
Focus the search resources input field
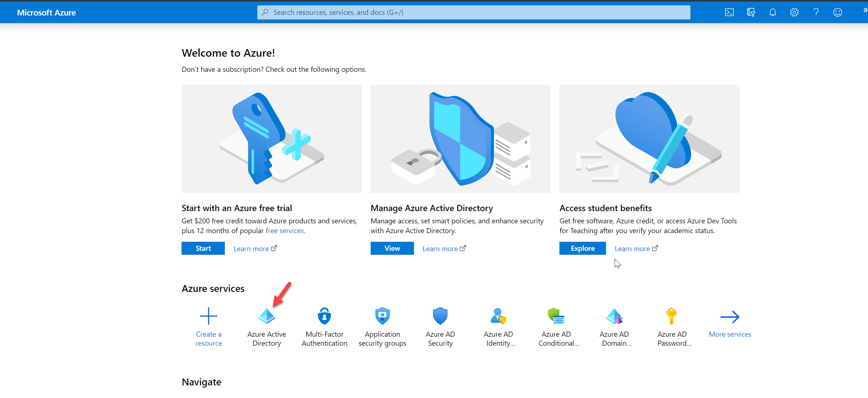click(474, 12)
